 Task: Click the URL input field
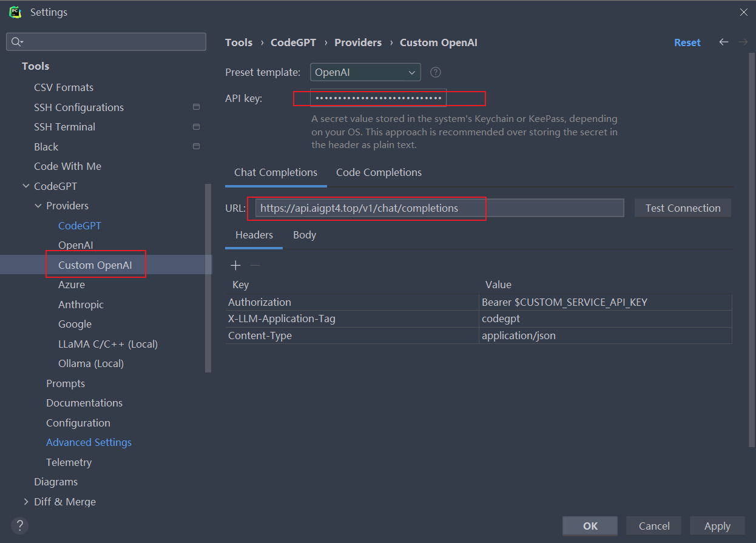439,208
